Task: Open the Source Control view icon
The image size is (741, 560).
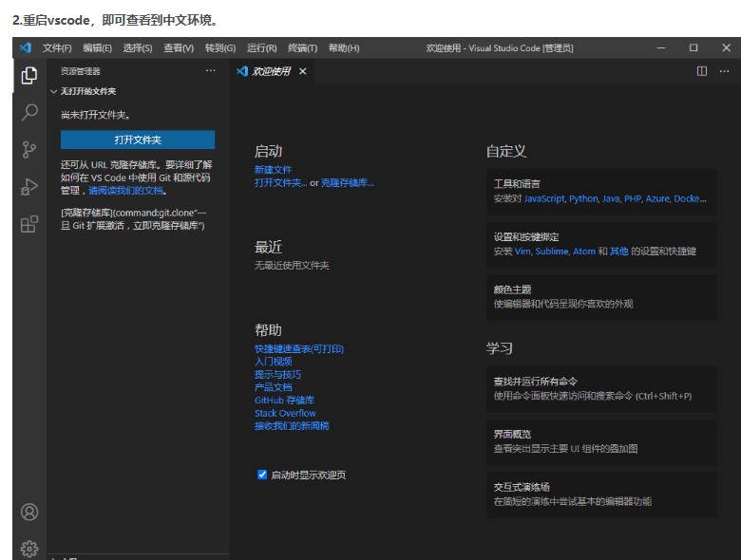Action: tap(29, 150)
